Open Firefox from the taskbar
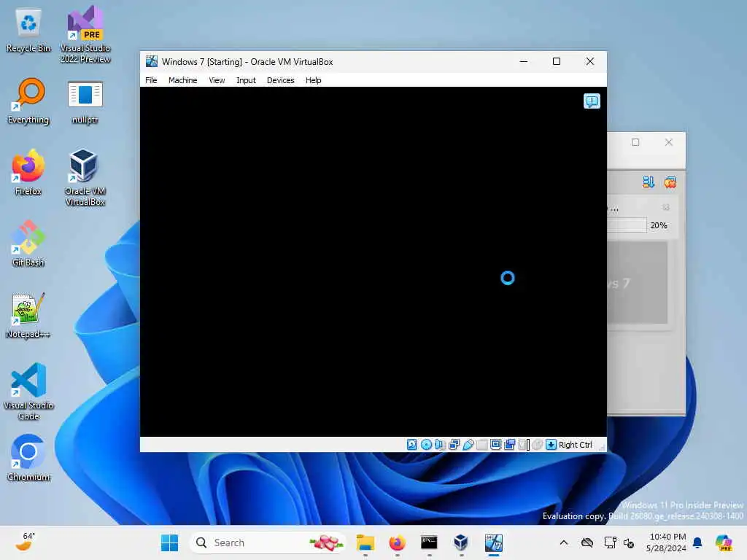 397,542
